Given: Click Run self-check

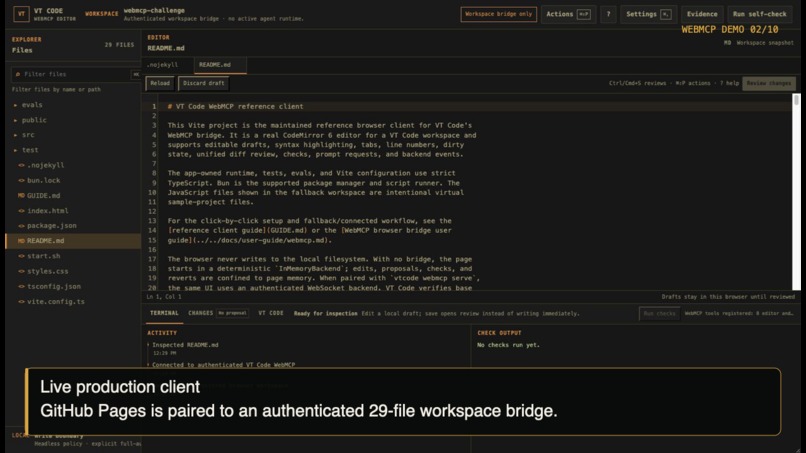Looking at the screenshot, I should [x=759, y=14].
